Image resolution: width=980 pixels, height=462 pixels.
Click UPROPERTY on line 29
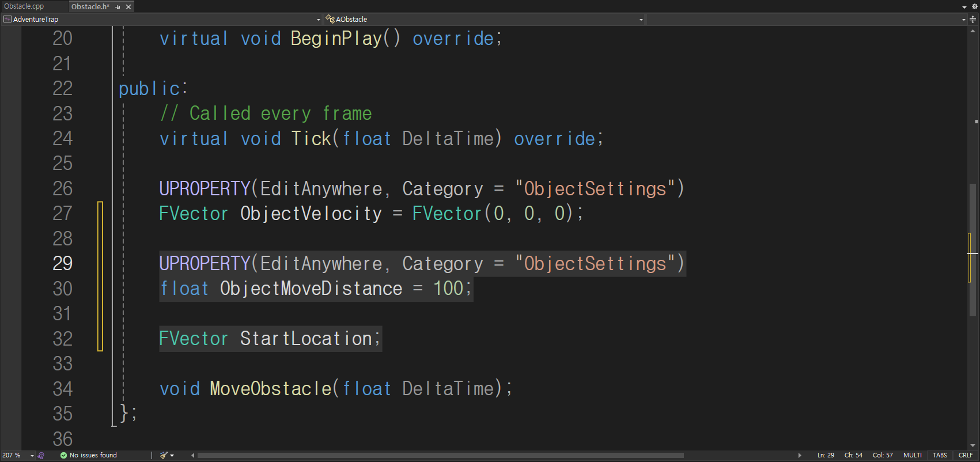click(205, 264)
